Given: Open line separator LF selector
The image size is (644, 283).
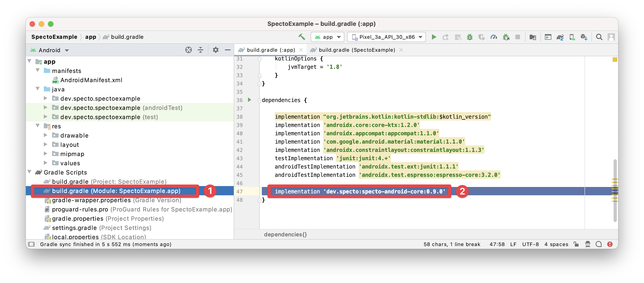Looking at the screenshot, I should click(513, 244).
